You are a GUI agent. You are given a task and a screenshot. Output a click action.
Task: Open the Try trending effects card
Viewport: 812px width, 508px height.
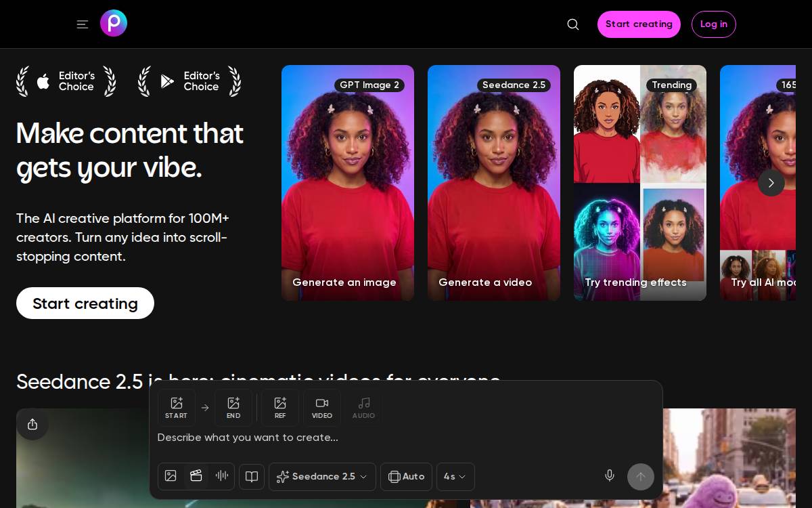click(x=640, y=183)
